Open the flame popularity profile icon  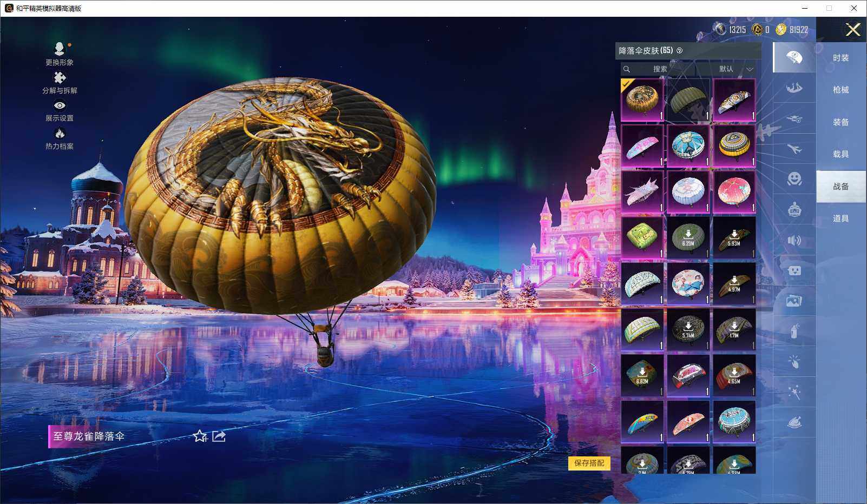[60, 134]
